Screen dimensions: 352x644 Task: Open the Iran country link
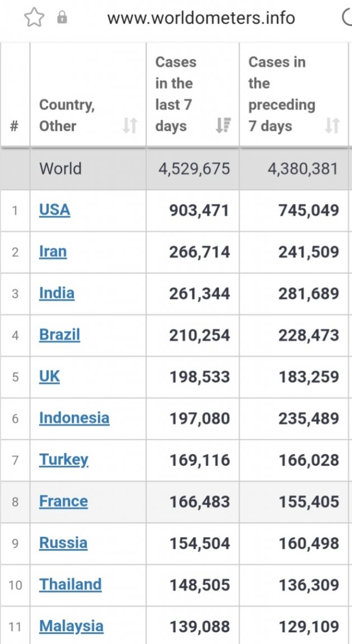tap(53, 252)
